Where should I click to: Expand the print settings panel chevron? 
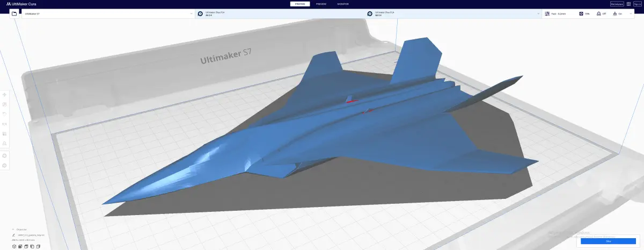(632, 14)
